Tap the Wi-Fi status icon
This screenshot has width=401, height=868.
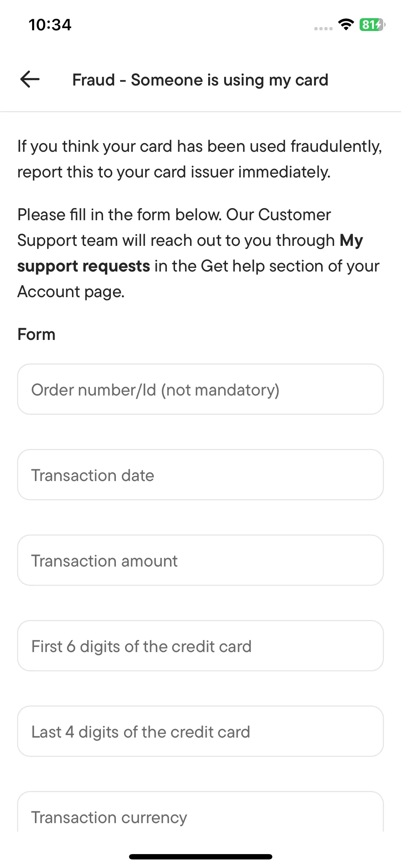346,25
